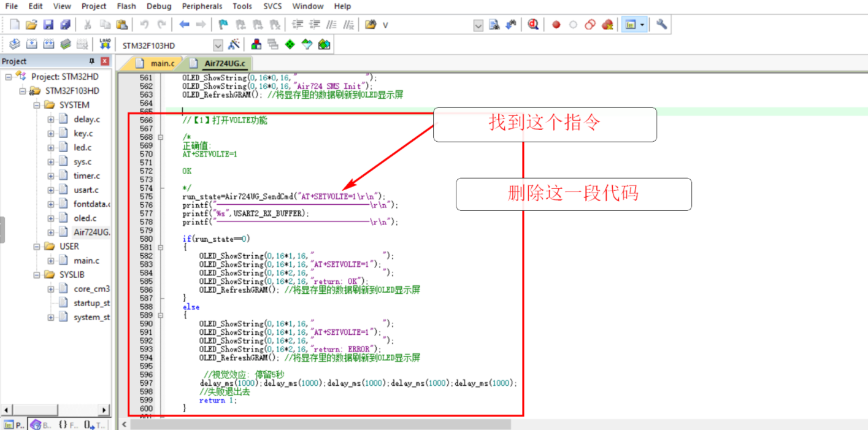
Task: Switch to main.c editor tab
Action: coord(156,63)
